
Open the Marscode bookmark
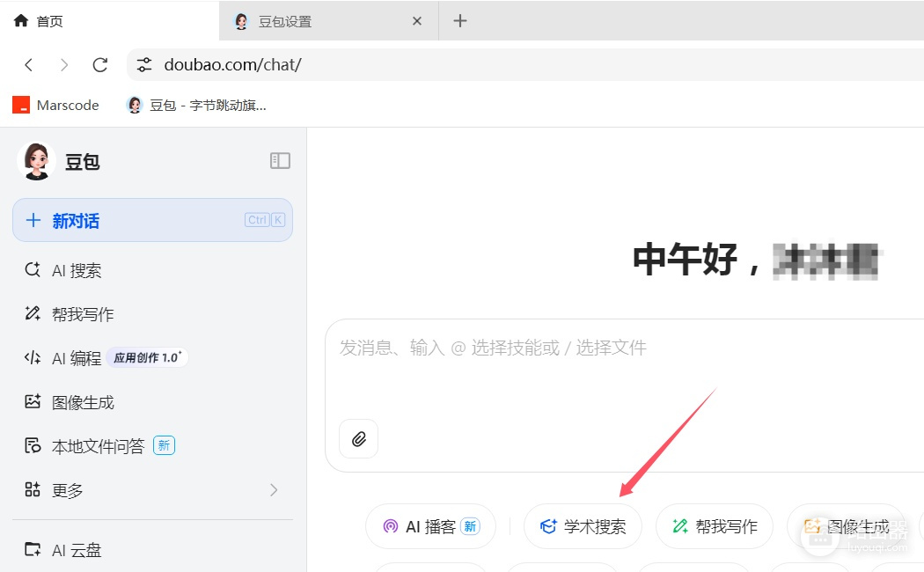coord(56,106)
